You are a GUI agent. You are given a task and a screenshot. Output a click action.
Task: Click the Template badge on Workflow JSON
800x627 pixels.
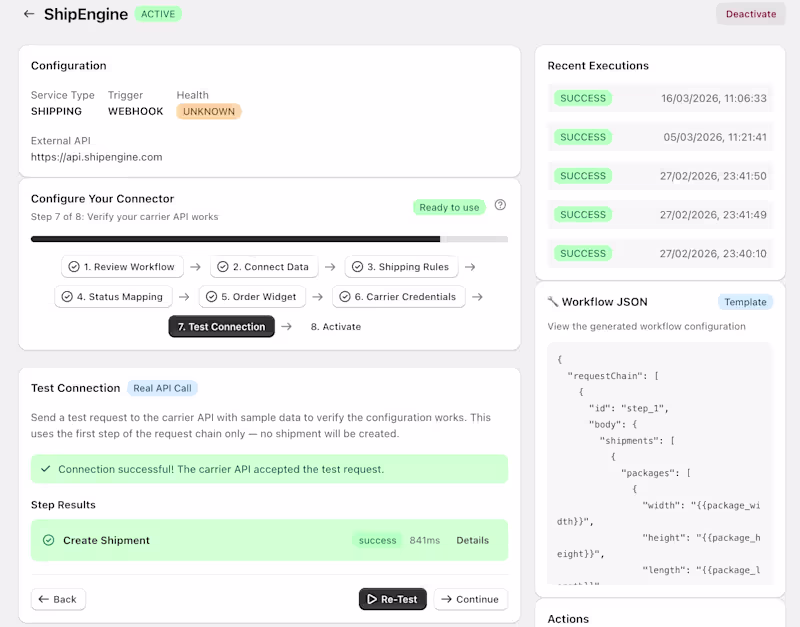click(745, 302)
